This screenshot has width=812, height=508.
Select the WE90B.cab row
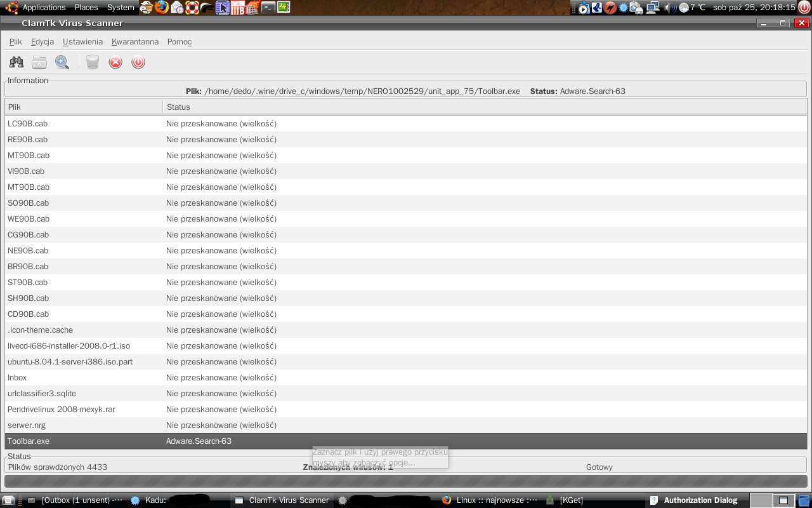pyautogui.click(x=406, y=219)
